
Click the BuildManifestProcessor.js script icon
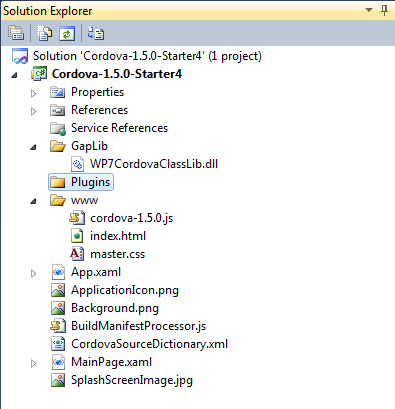coord(58,326)
